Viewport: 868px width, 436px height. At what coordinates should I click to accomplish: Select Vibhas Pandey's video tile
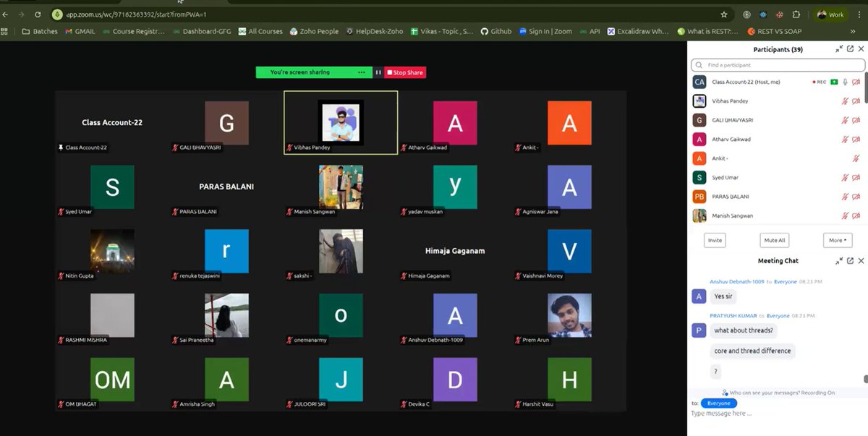tap(341, 122)
